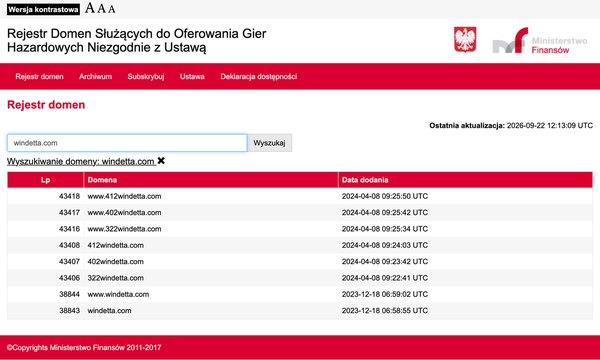The width and height of the screenshot is (600, 360).
Task: Focus the domain search input field
Action: (x=127, y=143)
